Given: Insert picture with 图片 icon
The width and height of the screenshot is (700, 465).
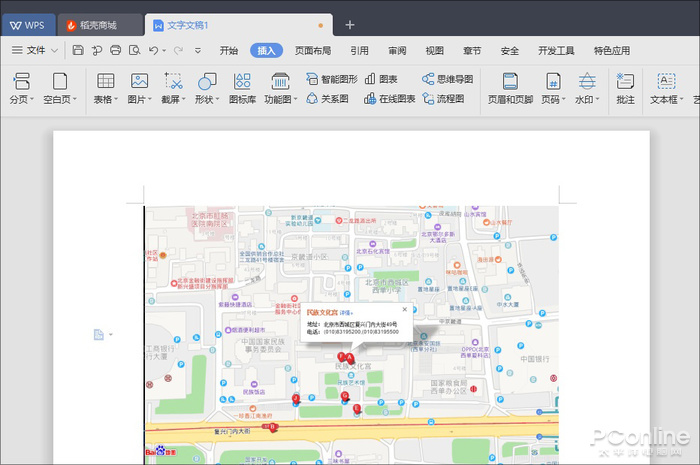Looking at the screenshot, I should click(x=139, y=88).
